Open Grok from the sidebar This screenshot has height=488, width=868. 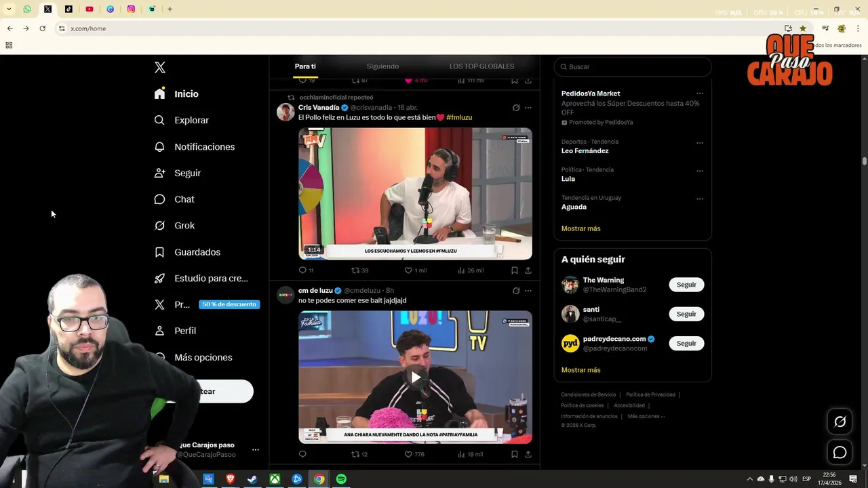[x=174, y=226]
